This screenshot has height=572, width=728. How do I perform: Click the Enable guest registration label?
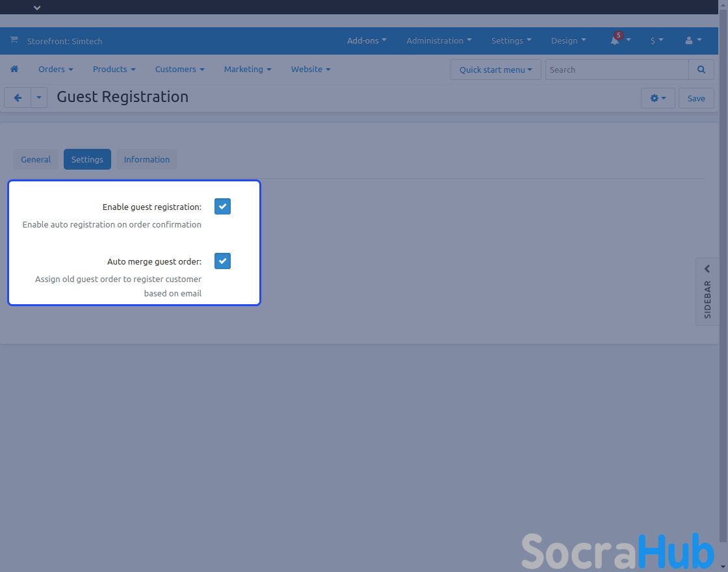coord(152,207)
